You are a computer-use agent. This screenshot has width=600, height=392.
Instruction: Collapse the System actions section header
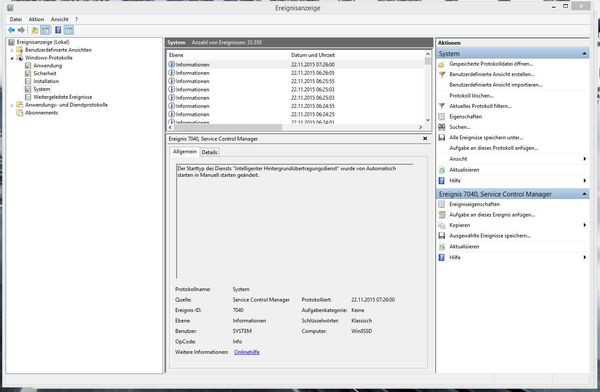[584, 54]
